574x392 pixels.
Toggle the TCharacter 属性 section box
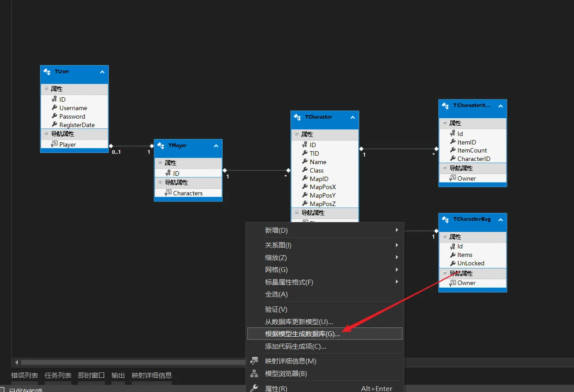click(297, 134)
